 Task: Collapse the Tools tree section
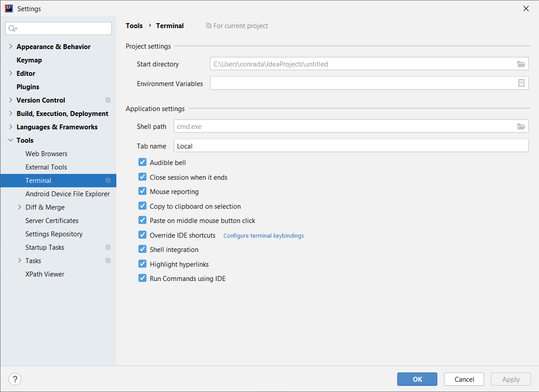pyautogui.click(x=11, y=140)
